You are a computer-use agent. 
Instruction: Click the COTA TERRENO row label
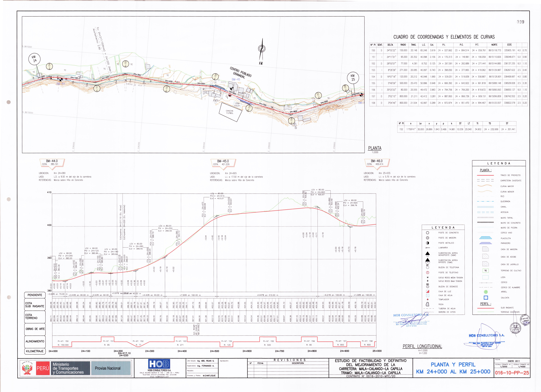(x=35, y=317)
